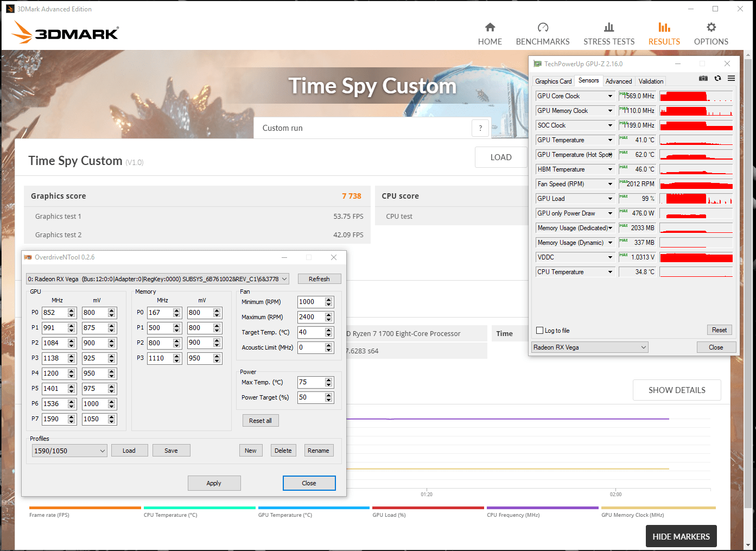Click Load profile button
Viewport: 756px width, 551px height.
pyautogui.click(x=129, y=451)
